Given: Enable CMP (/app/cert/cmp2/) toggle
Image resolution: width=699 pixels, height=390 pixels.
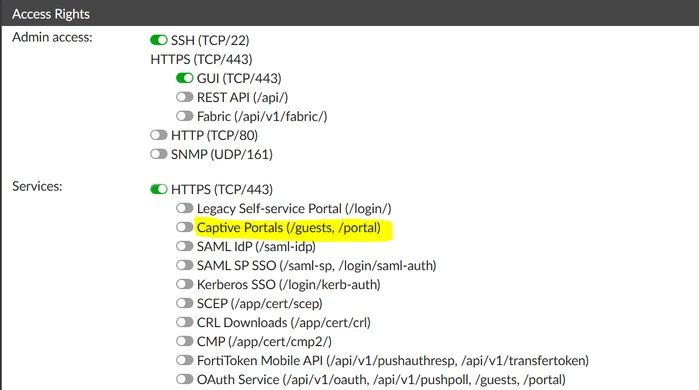Looking at the screenshot, I should coord(185,341).
